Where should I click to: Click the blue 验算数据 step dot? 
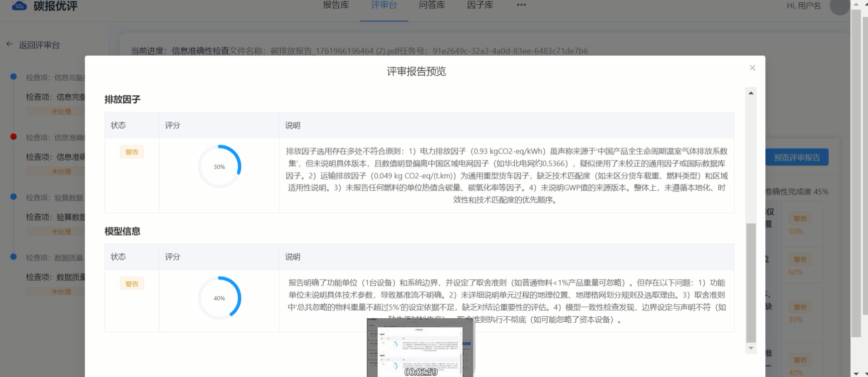tap(14, 197)
